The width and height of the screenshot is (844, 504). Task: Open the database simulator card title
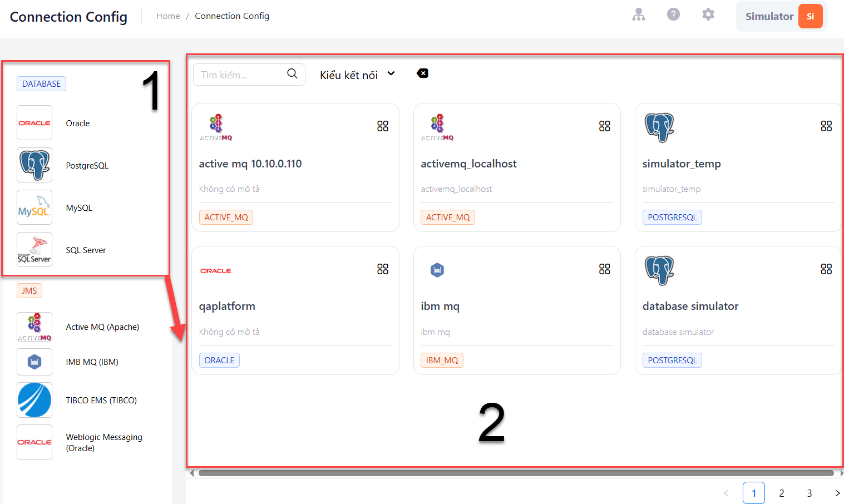(690, 306)
